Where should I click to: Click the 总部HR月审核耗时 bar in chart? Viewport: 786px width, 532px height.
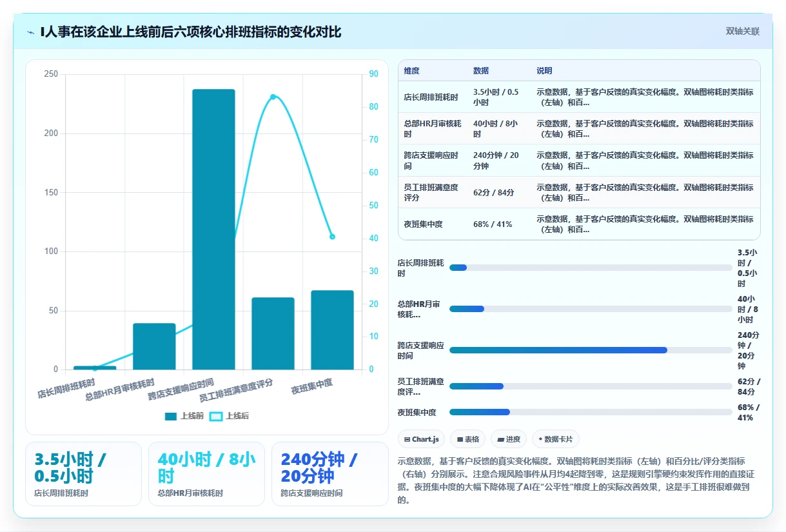[154, 346]
